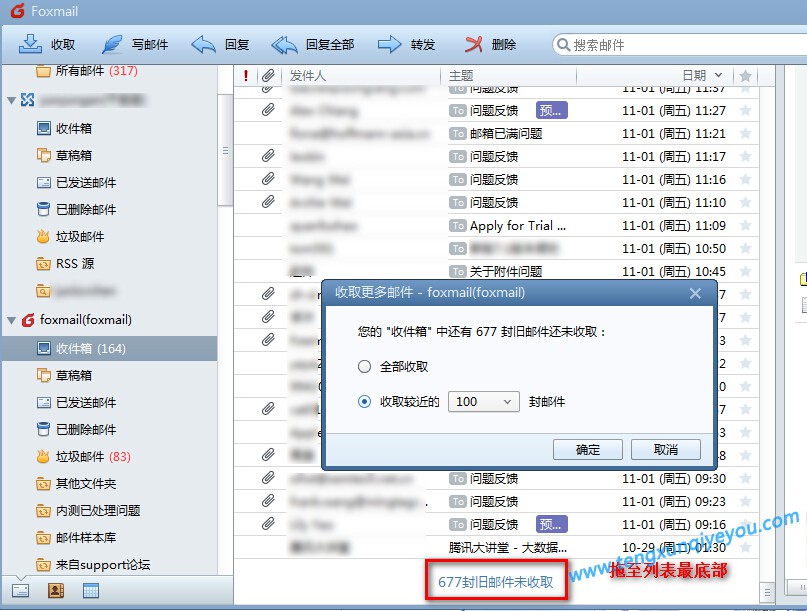Open the contacts address book icon
The height and width of the screenshot is (611, 807).
pos(56,590)
